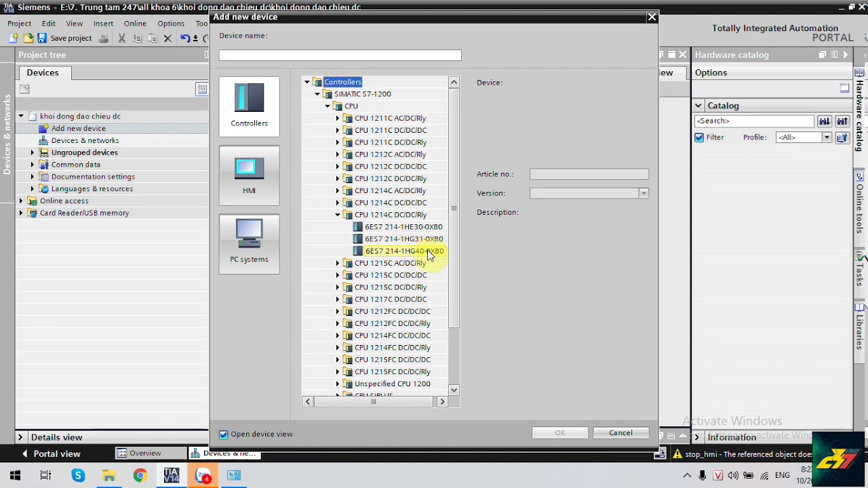
Task: Collapse the SIMATIC S7-1200 node
Action: (x=317, y=94)
